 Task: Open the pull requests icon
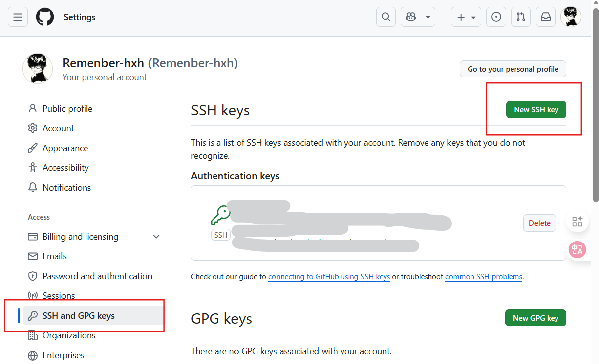[520, 17]
